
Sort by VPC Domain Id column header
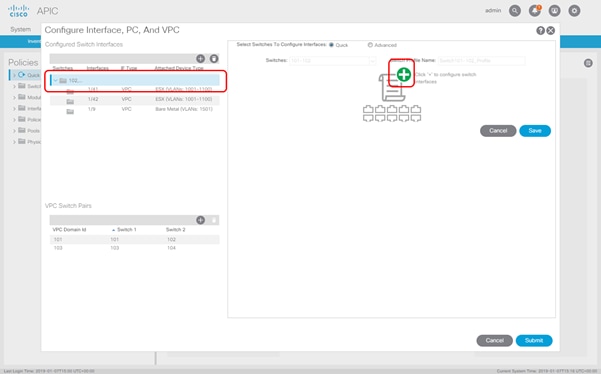[69, 230]
